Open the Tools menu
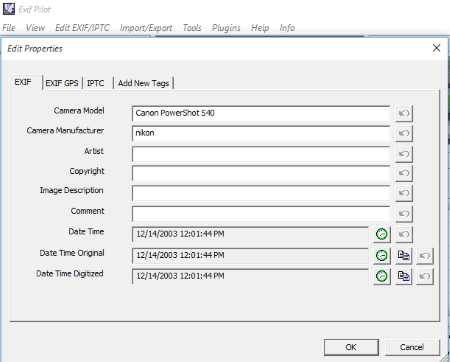Viewport: 450px width, 362px height. coord(192,28)
